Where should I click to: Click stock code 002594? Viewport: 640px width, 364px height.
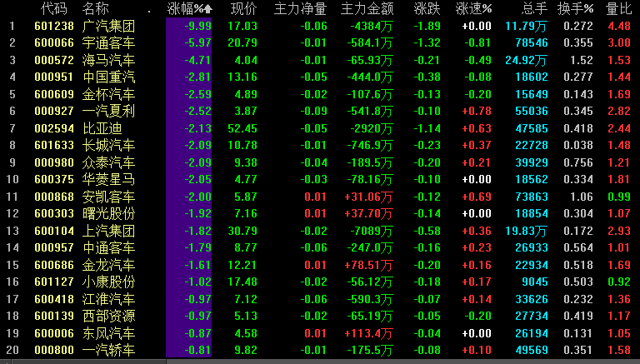click(x=54, y=128)
